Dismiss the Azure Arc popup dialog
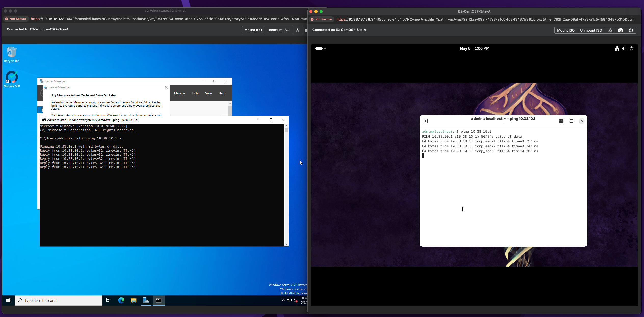 (x=166, y=87)
